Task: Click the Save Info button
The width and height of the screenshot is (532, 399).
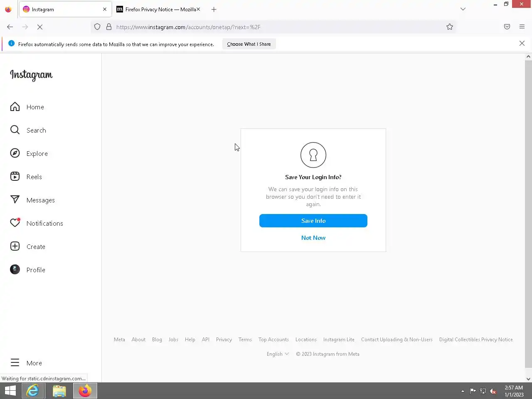Action: (x=313, y=221)
